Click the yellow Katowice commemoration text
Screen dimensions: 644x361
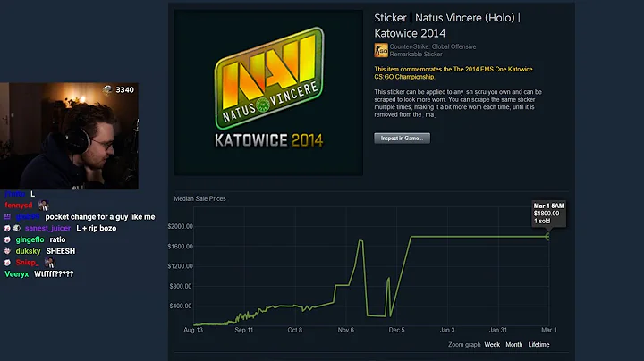click(453, 73)
